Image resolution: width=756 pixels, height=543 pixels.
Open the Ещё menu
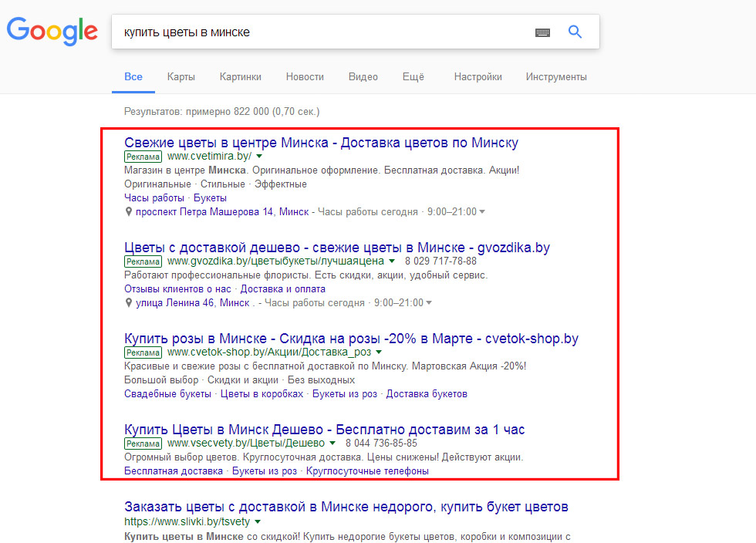pyautogui.click(x=413, y=77)
